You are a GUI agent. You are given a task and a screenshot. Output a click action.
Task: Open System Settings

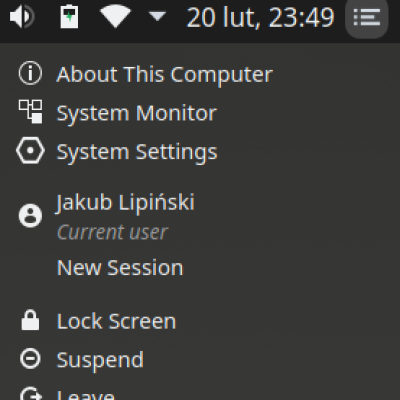pyautogui.click(x=137, y=152)
